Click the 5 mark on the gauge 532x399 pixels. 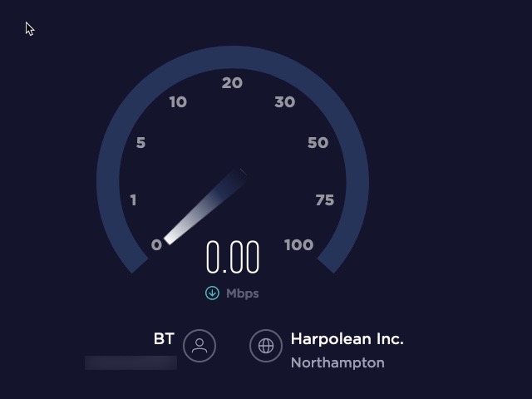click(x=140, y=142)
